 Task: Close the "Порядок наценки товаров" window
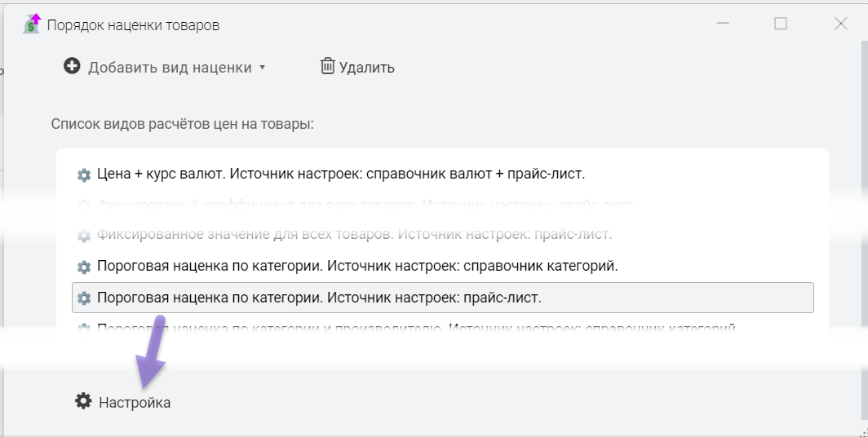point(841,24)
